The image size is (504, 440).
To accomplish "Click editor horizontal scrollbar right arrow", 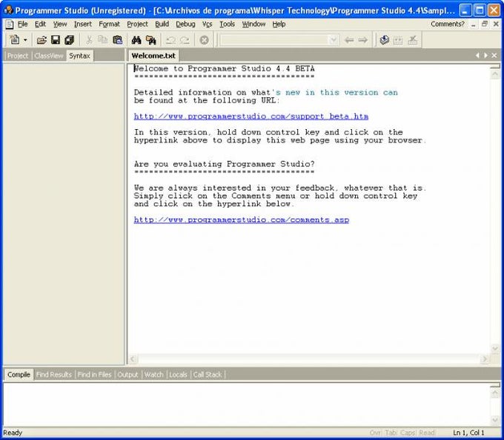I will point(485,358).
